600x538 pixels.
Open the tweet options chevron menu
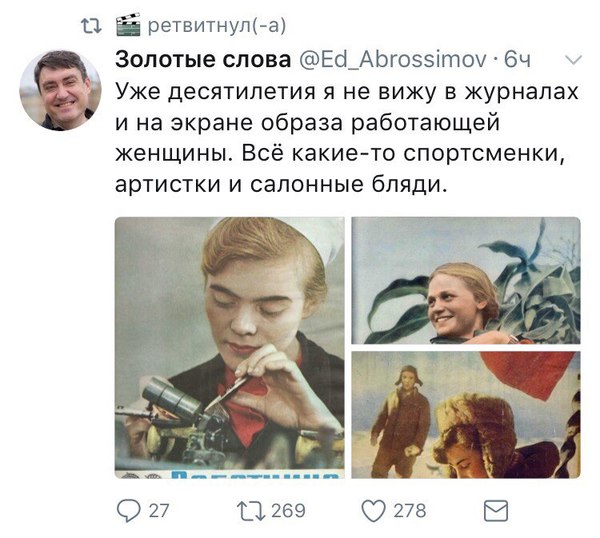pos(573,60)
